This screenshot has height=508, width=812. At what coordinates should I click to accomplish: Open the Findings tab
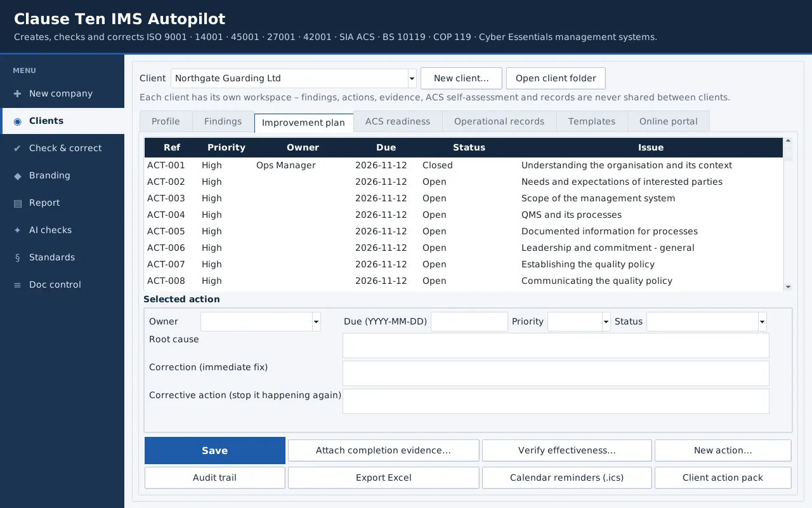click(x=223, y=121)
